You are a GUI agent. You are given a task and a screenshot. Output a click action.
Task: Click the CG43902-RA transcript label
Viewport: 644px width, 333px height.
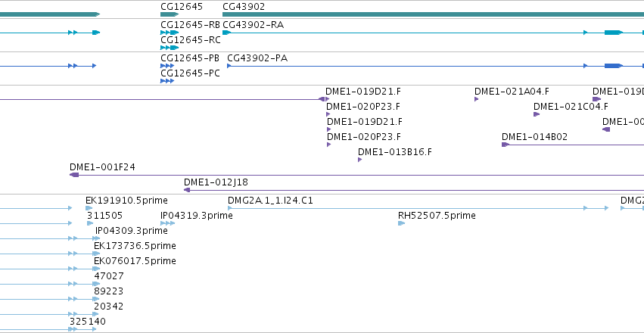tap(253, 25)
